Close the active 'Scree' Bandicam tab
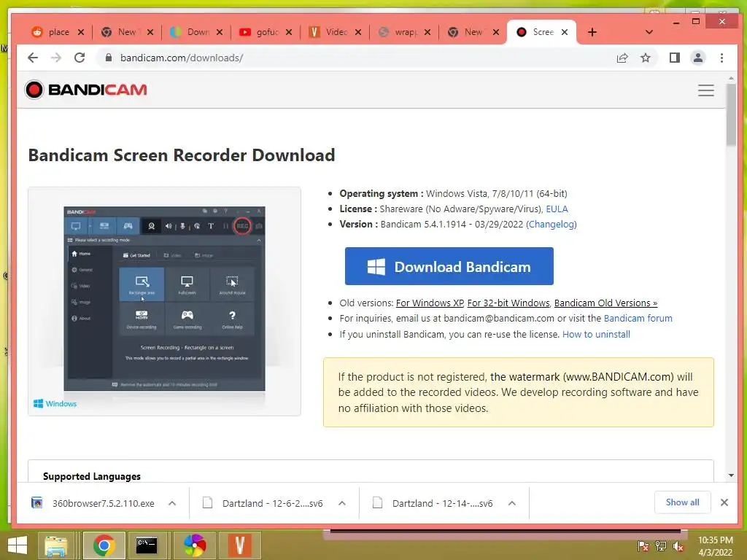The width and height of the screenshot is (747, 560). tap(565, 32)
